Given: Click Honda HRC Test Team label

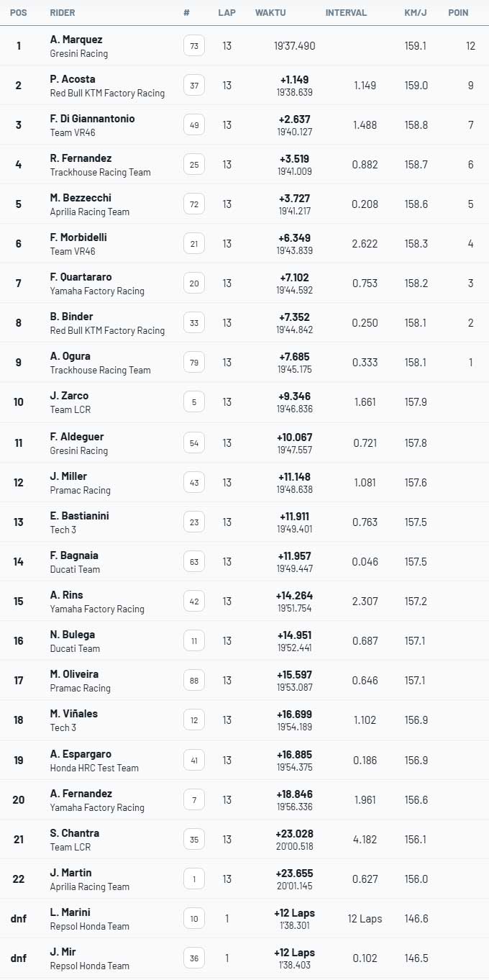Looking at the screenshot, I should coord(94,768).
